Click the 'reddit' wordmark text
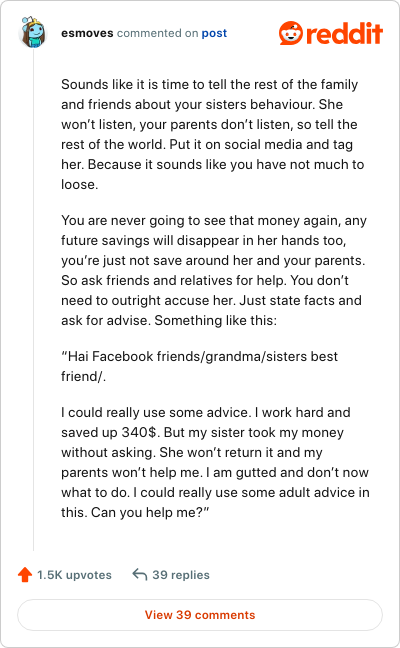The image size is (400, 648). click(x=345, y=34)
